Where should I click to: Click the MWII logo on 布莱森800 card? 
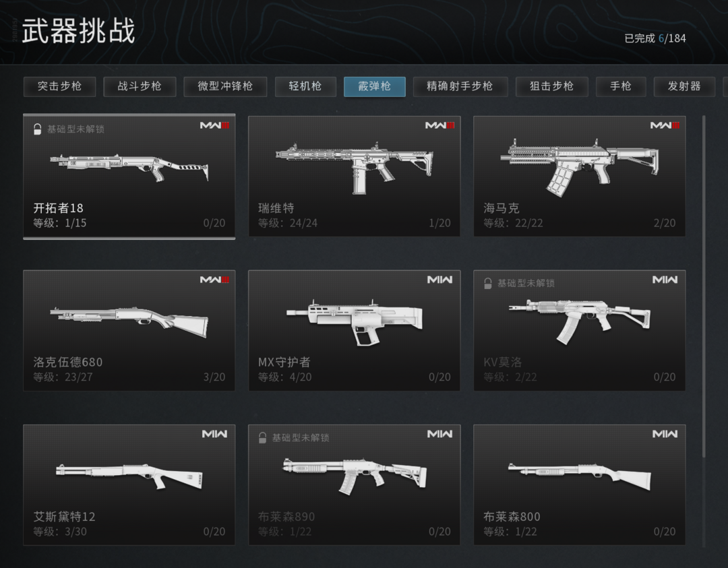coord(665,434)
